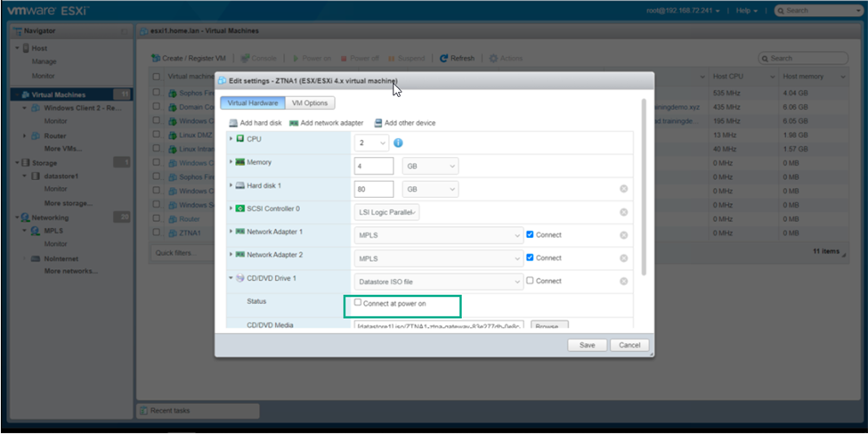Click the Console toolbar icon
Viewport: 868px width, 434px height.
(x=247, y=58)
